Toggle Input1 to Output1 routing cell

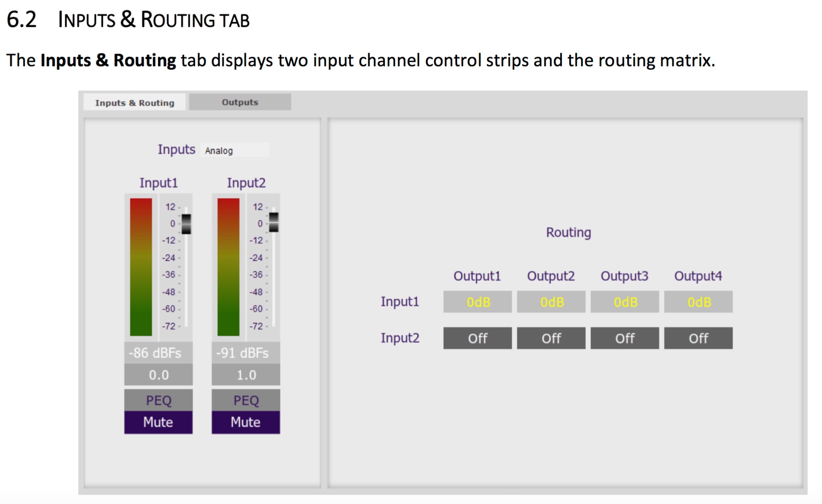tap(478, 302)
